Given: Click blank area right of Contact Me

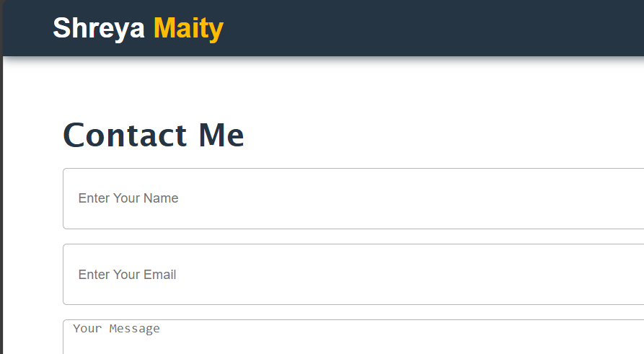Looking at the screenshot, I should click(433, 136).
